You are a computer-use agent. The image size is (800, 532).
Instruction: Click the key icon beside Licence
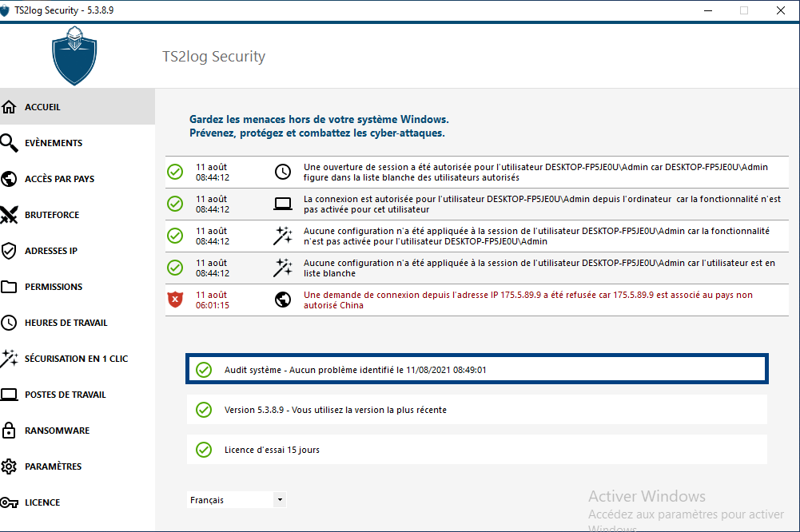coord(9,502)
